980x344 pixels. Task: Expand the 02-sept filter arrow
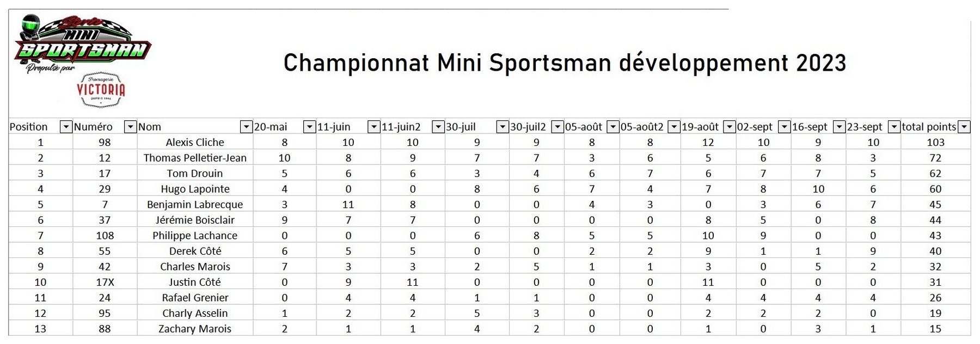[785, 127]
